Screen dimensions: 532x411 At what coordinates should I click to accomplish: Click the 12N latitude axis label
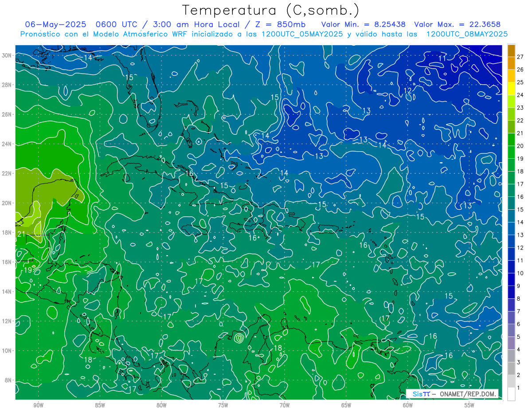pos(6,321)
